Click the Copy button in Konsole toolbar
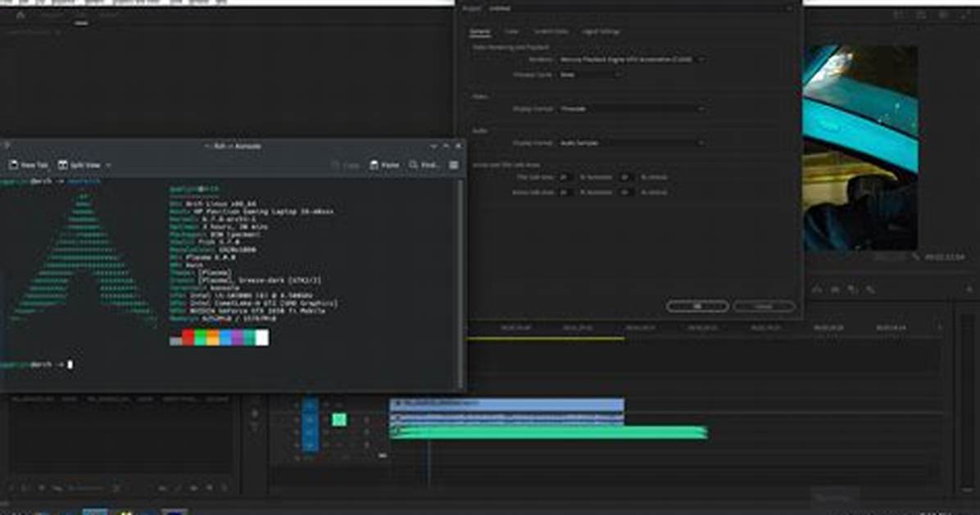Viewport: 980px width, 515px height. click(x=346, y=165)
